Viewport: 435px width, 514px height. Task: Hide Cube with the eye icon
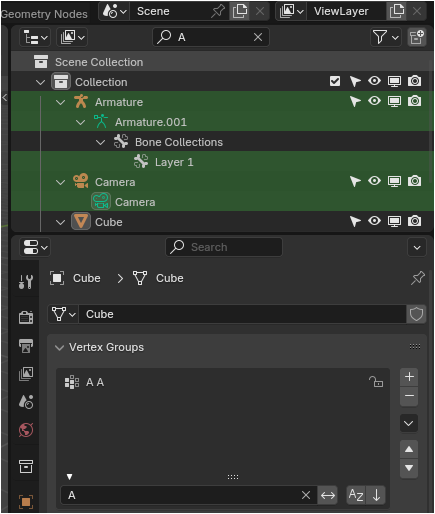(375, 221)
